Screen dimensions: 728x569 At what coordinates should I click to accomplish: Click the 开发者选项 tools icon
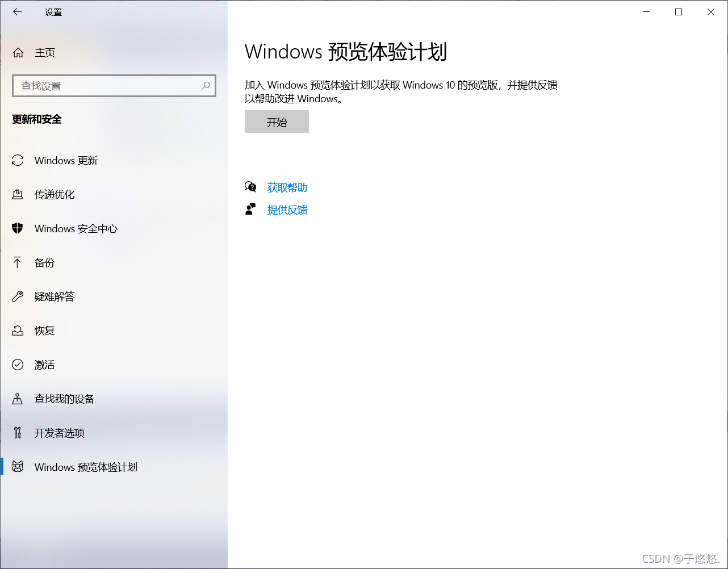coord(18,433)
